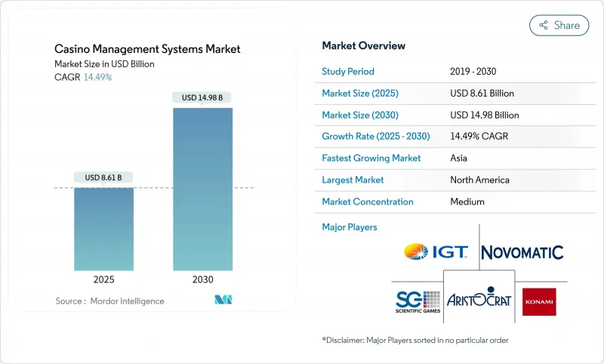Select the Fastest Growing Market row
Image resolution: width=604 pixels, height=364 pixels.
point(444,159)
